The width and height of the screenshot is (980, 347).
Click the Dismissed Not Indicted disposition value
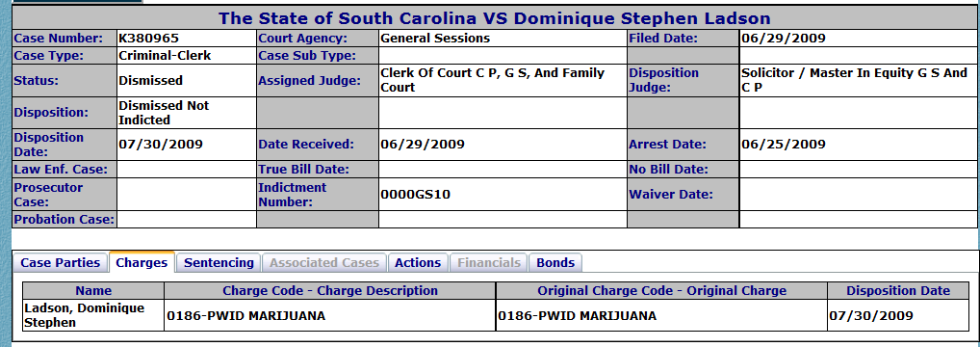click(164, 113)
